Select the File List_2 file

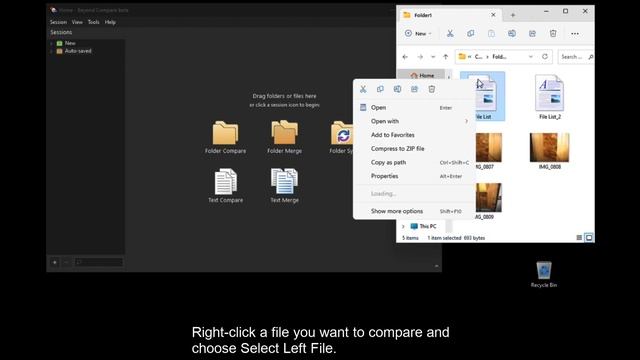pos(549,97)
